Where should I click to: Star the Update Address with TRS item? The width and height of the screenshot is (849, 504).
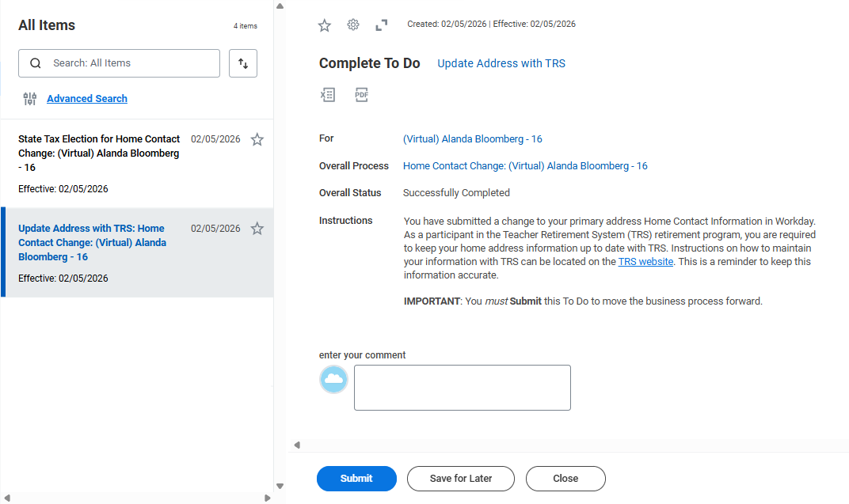(x=257, y=229)
